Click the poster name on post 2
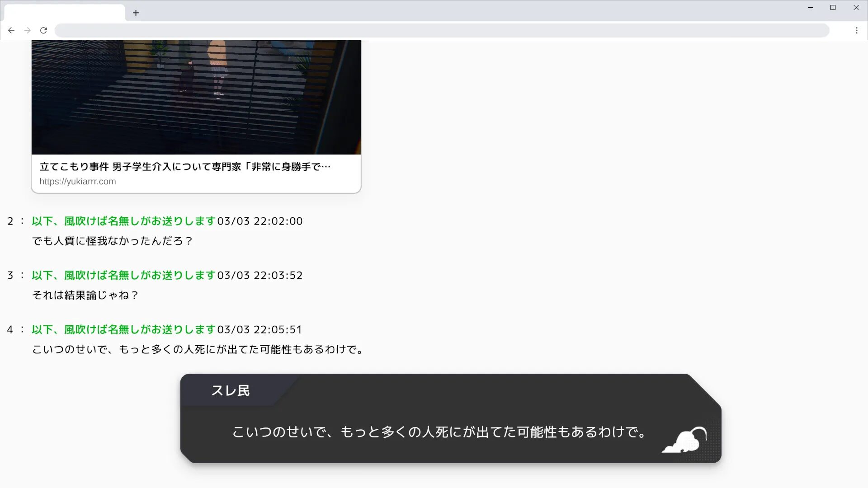Image resolution: width=868 pixels, height=488 pixels. point(123,221)
